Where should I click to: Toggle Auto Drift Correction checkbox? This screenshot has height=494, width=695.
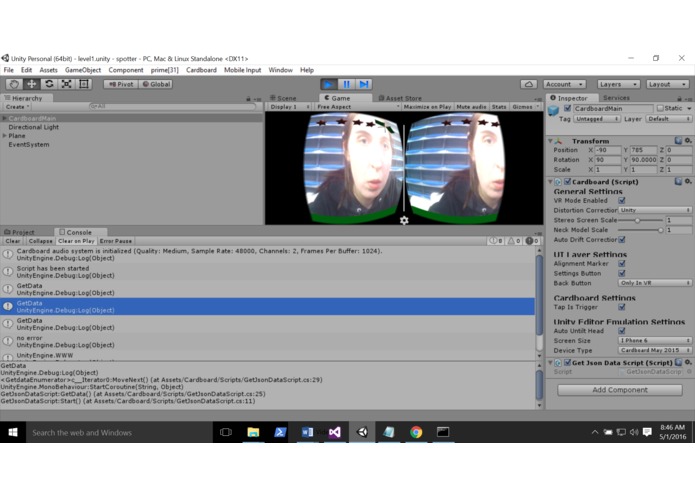(622, 239)
